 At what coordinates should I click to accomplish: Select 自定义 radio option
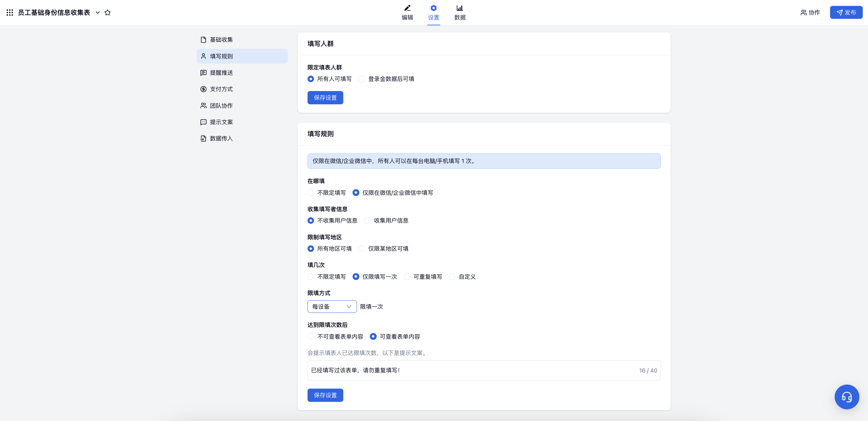pyautogui.click(x=452, y=277)
